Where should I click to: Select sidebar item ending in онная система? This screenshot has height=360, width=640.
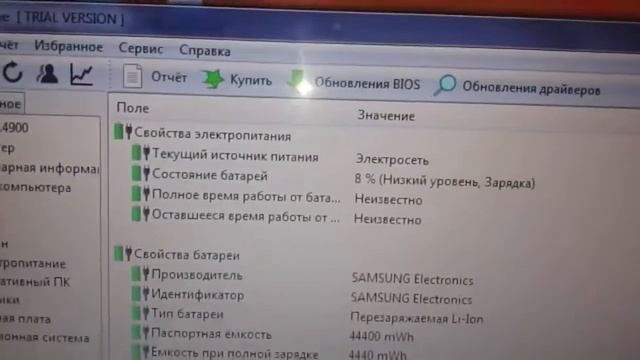click(45, 338)
